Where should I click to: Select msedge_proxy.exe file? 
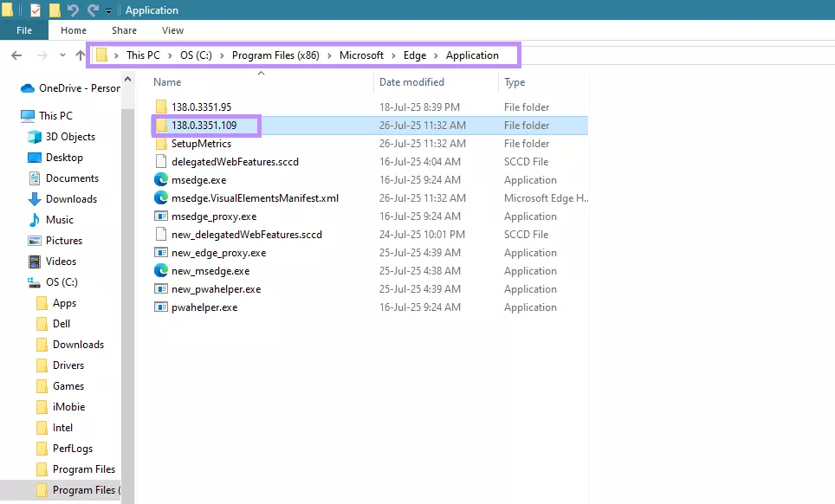coord(214,216)
